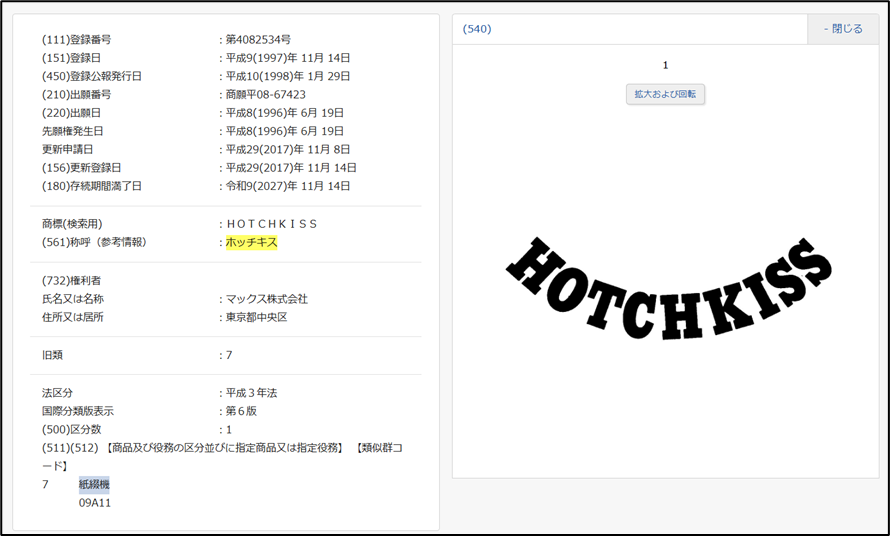Select registration date 平成9(1997)年 11月 14日
This screenshot has width=890, height=536.
click(x=288, y=58)
